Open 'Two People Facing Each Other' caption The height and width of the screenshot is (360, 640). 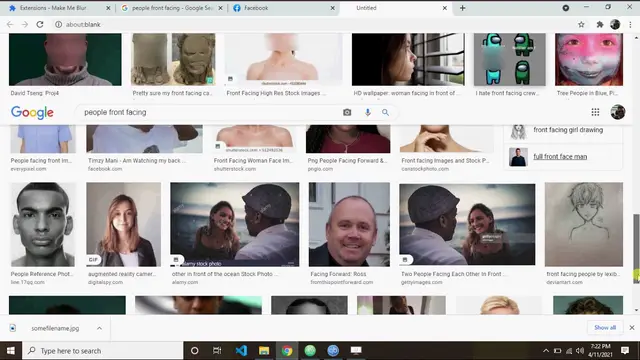pos(453,274)
